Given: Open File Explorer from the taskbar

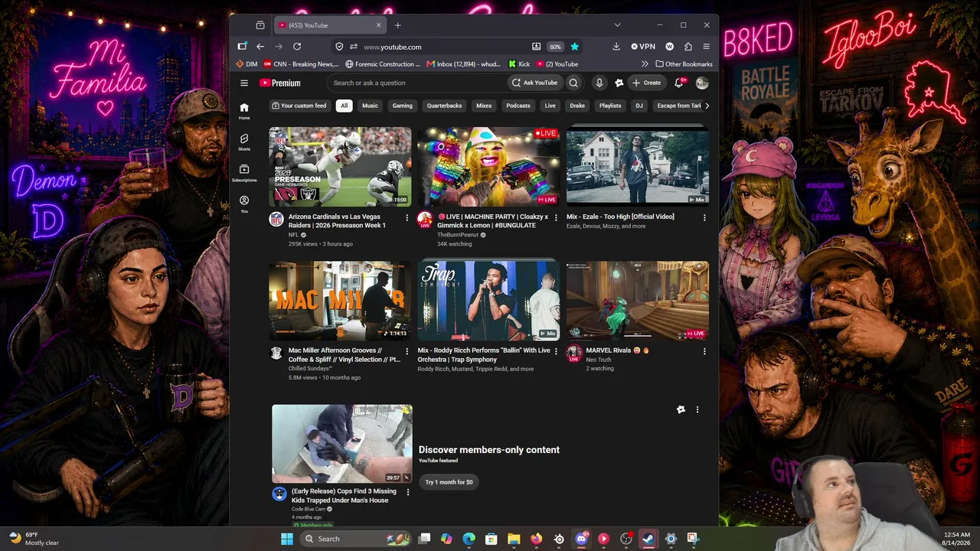Looking at the screenshot, I should coord(514,539).
